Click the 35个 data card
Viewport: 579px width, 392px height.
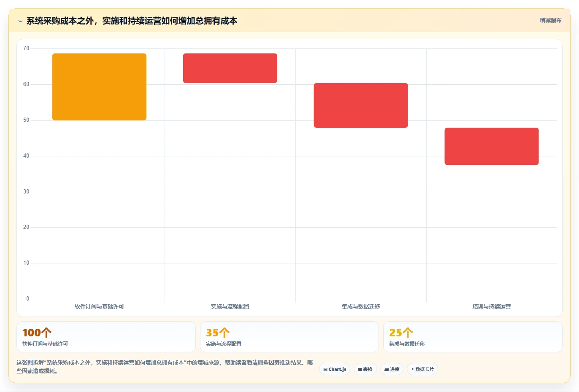289,337
